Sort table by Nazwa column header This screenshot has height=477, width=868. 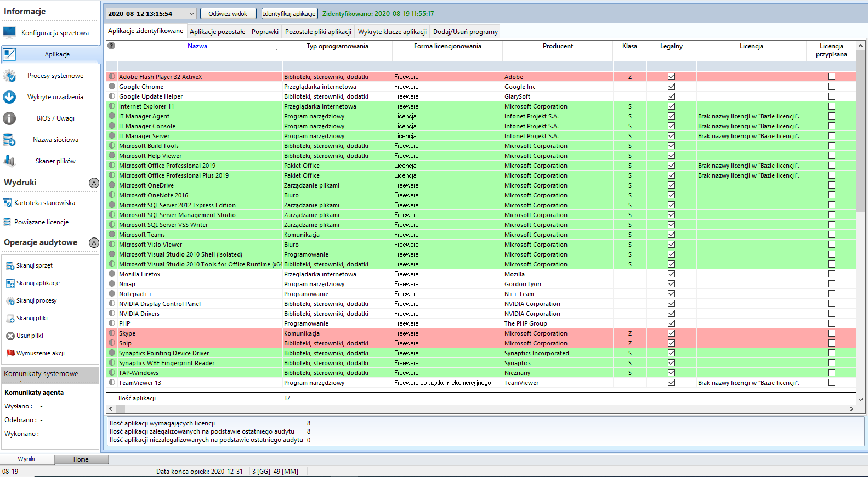tap(197, 46)
